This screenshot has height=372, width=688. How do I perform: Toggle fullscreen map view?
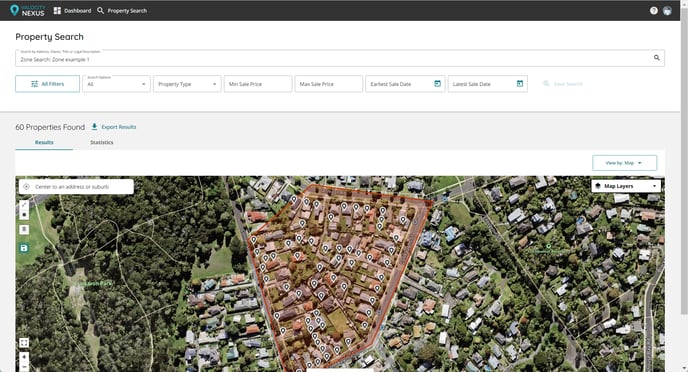(24, 343)
